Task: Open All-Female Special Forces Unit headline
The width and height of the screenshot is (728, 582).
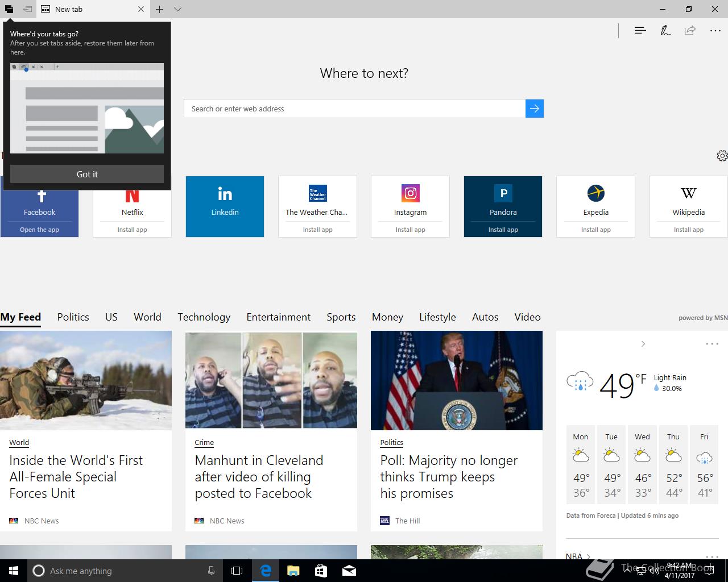Action: pos(76,477)
